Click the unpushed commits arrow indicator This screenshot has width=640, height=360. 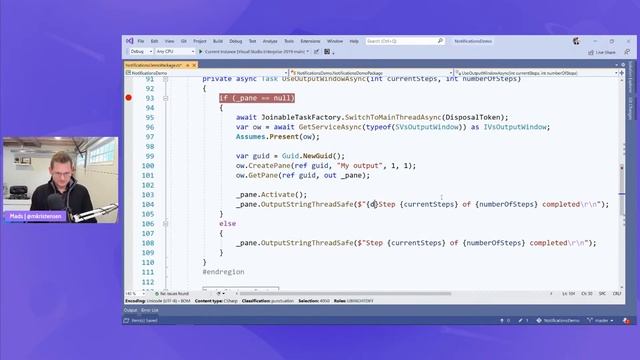pyautogui.click(x=505, y=321)
